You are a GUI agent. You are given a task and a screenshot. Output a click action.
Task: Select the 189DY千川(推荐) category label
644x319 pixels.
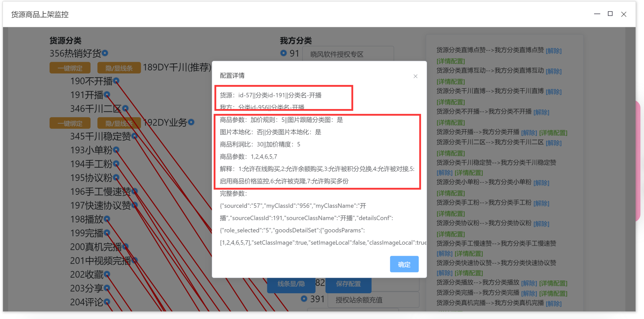[x=177, y=67]
